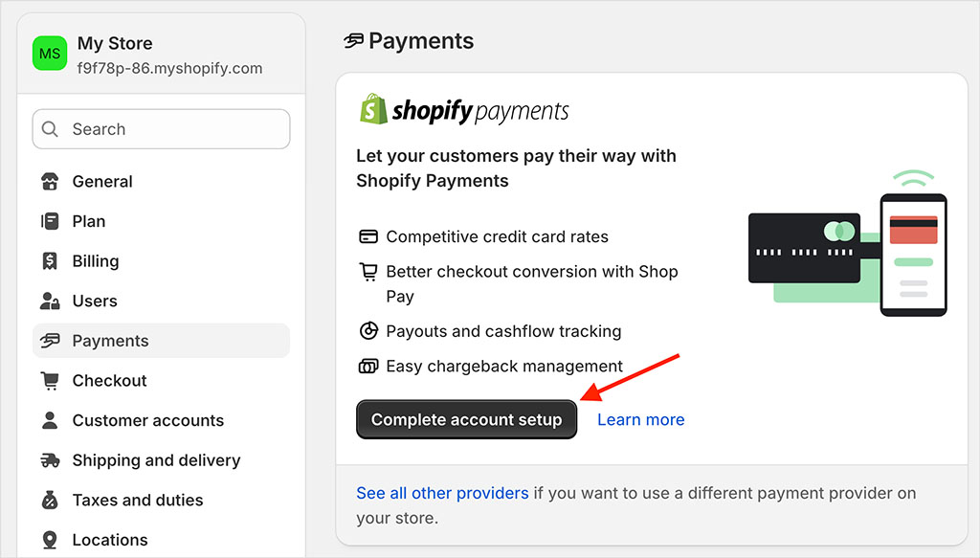Screen dimensions: 980x558
Task: Open General settings from the sidebar
Action: pos(101,181)
